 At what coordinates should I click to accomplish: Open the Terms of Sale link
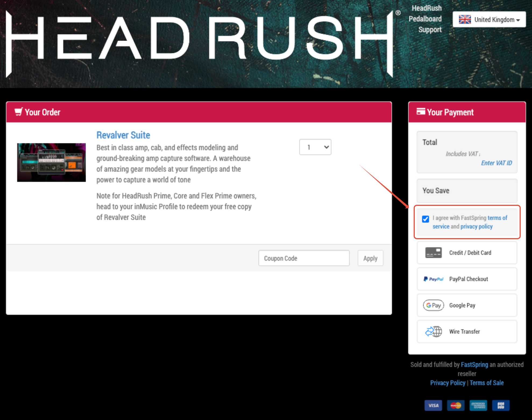(x=487, y=383)
